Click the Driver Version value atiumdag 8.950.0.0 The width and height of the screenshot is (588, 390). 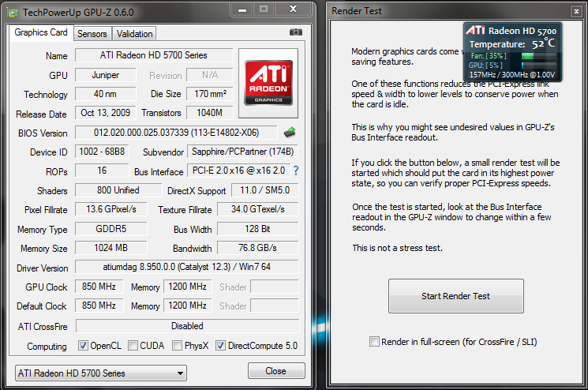(187, 267)
